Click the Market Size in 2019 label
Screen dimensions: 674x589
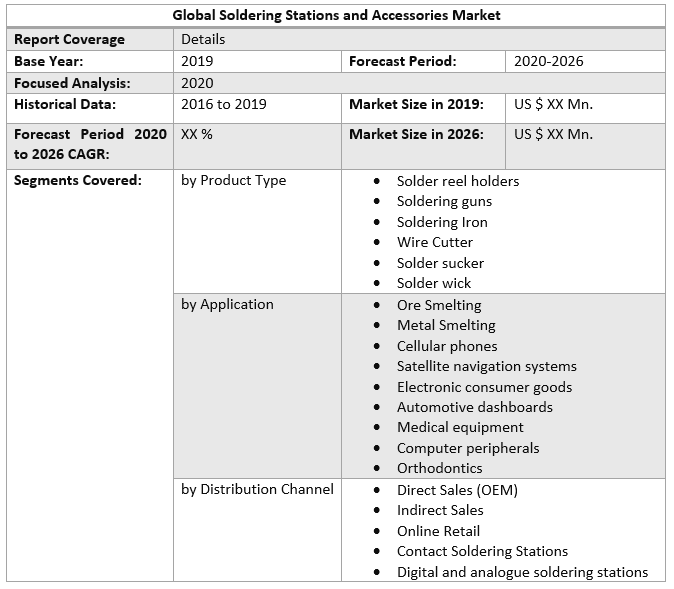(x=416, y=104)
